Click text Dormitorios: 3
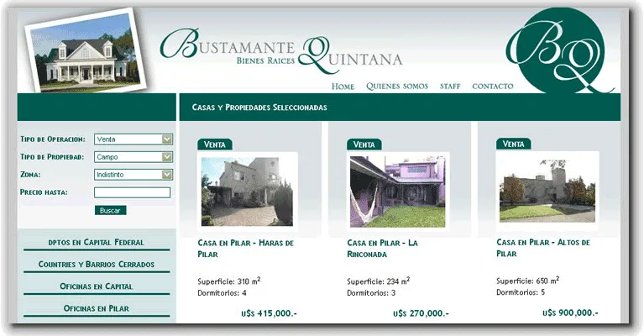This screenshot has width=644, height=336. pos(371,293)
